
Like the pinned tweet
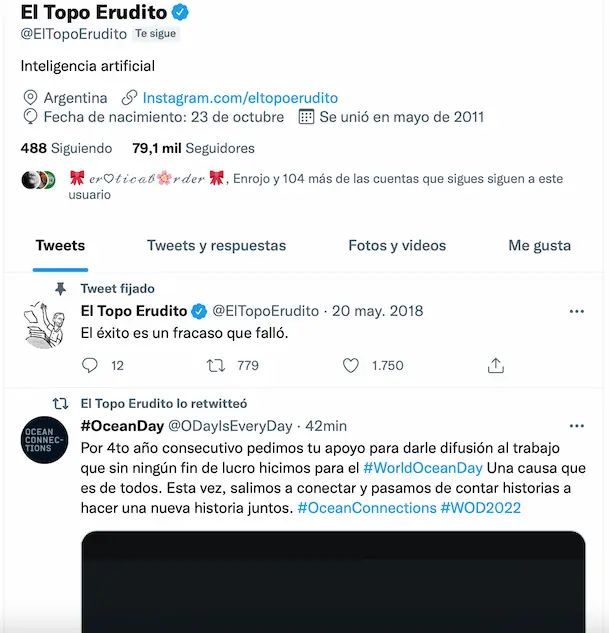351,366
